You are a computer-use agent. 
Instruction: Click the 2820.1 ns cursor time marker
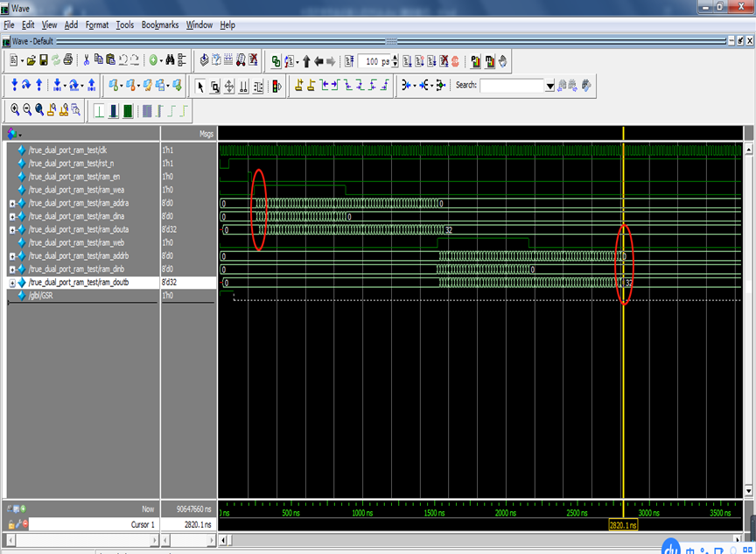click(x=623, y=525)
